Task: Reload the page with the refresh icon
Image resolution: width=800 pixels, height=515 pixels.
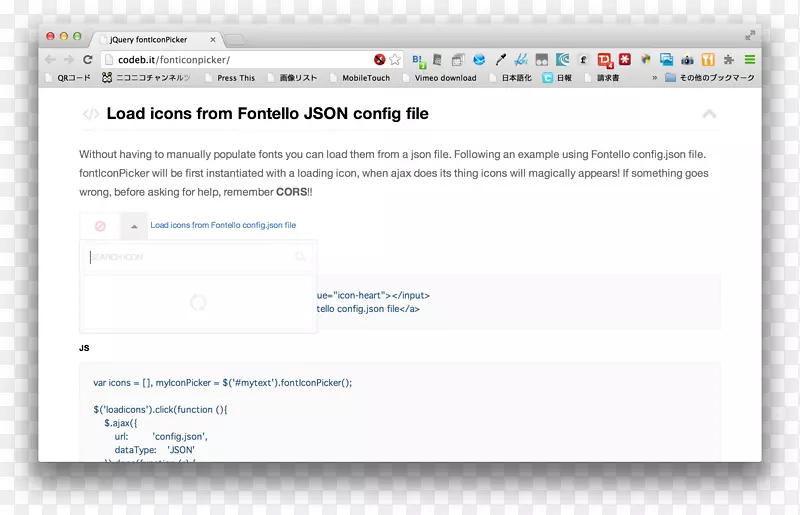Action: pyautogui.click(x=88, y=60)
